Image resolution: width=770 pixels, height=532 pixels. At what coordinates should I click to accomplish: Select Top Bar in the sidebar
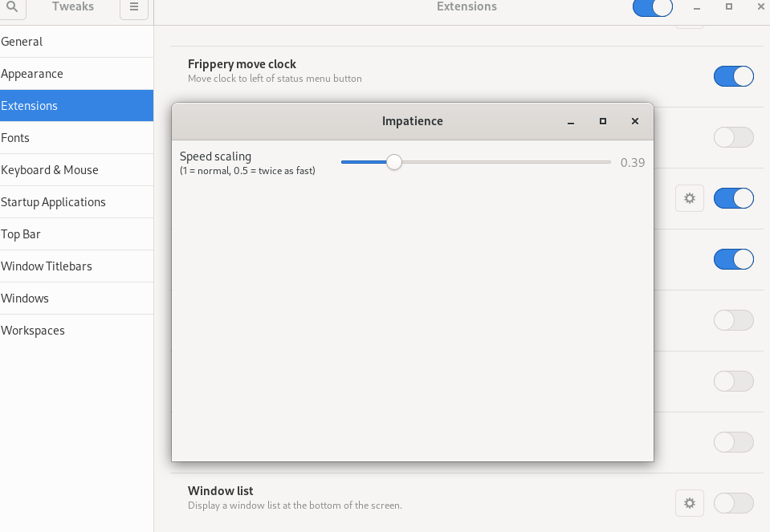21,234
